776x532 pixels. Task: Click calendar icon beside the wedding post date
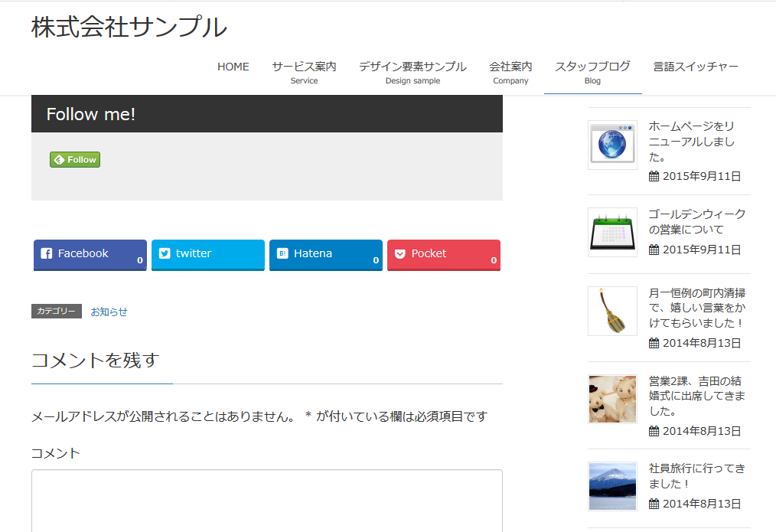(x=654, y=431)
